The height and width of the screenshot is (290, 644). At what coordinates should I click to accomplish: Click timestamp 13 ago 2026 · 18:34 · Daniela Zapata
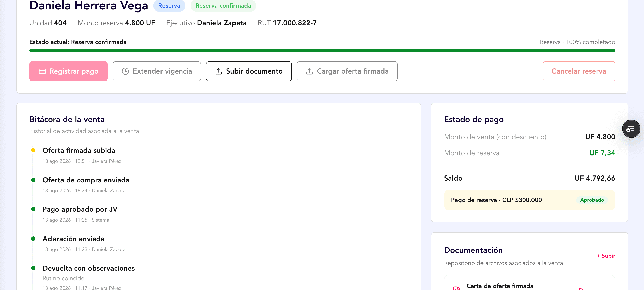click(x=84, y=191)
